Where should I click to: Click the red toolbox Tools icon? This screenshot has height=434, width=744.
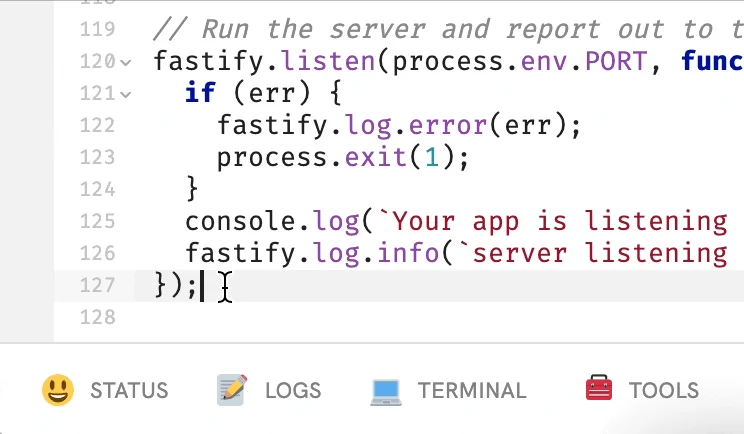(x=599, y=390)
